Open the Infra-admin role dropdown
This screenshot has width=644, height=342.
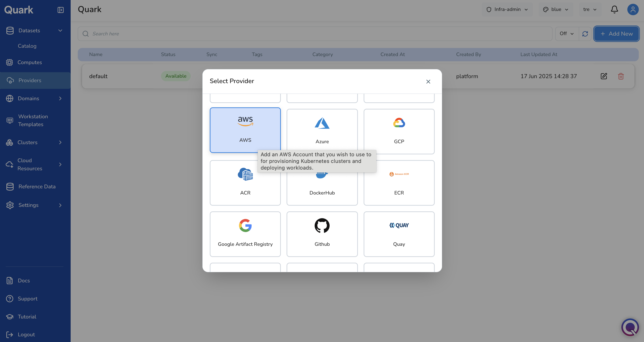click(507, 9)
